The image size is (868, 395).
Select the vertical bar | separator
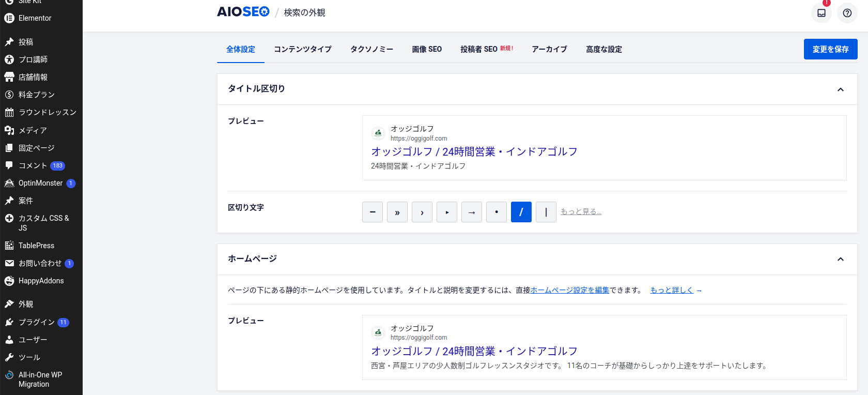[546, 212]
